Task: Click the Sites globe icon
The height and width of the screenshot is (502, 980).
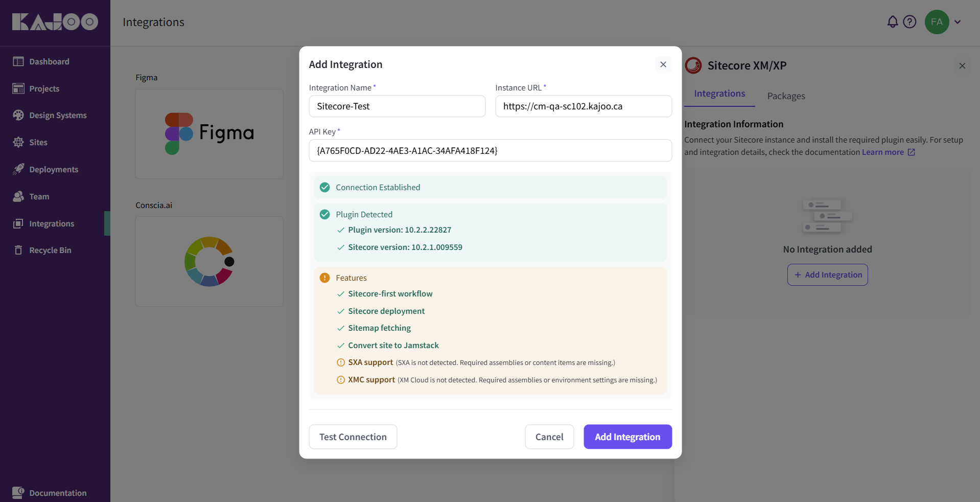Action: (x=18, y=142)
